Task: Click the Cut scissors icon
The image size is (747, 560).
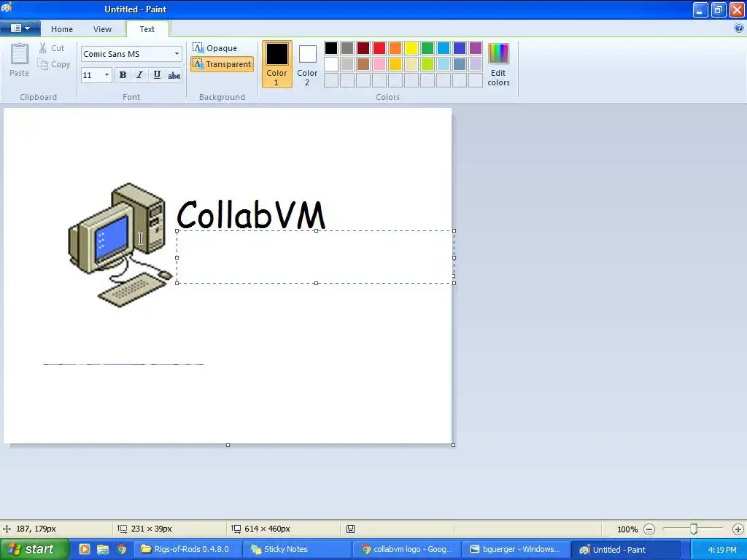Action: [x=43, y=47]
